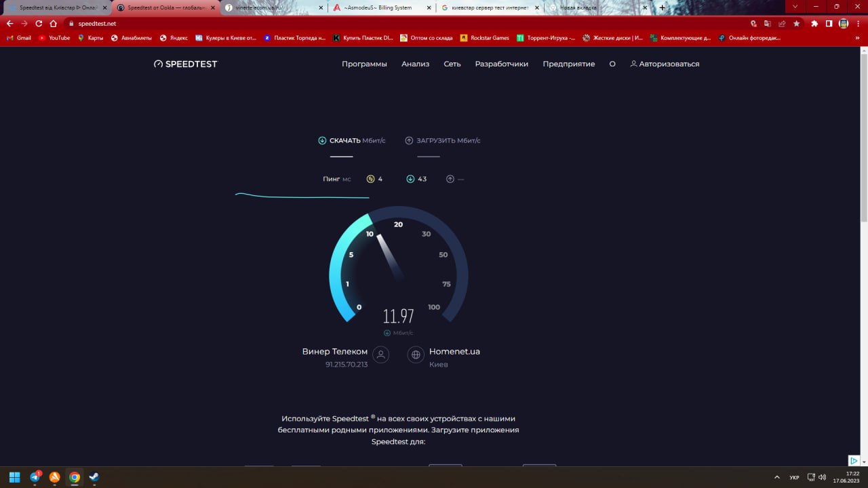
Task: Click the ЗАГРУЗИТЬ Мбит/с label
Action: point(443,140)
